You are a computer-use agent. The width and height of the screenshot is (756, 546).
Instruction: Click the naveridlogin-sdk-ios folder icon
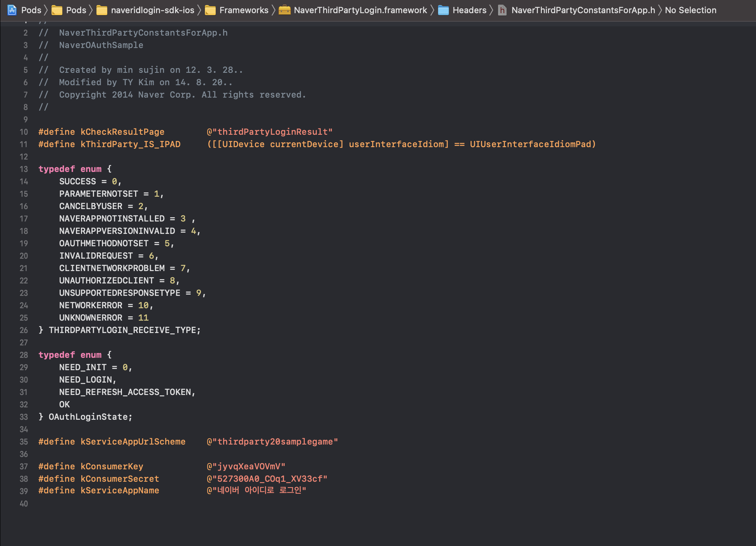click(102, 10)
